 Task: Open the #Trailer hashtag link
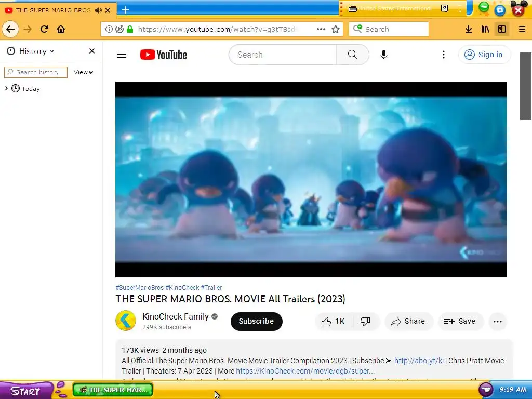point(211,288)
